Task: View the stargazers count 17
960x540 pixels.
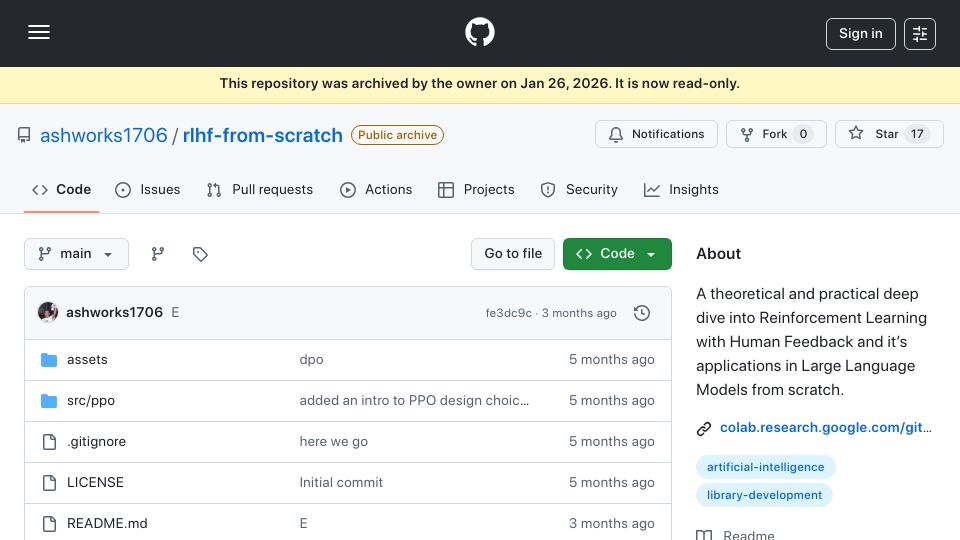Action: click(x=917, y=134)
